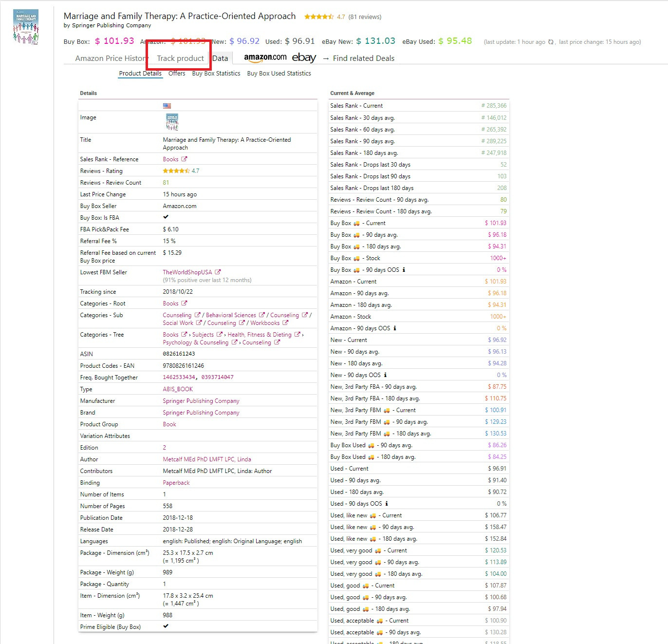Open external icon beside Health, Fitness & Dieting
This screenshot has height=644, width=668.
297,334
